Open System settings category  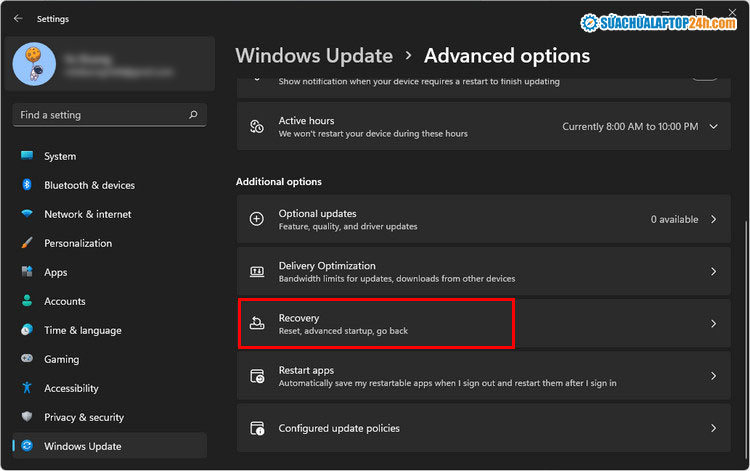pos(110,156)
